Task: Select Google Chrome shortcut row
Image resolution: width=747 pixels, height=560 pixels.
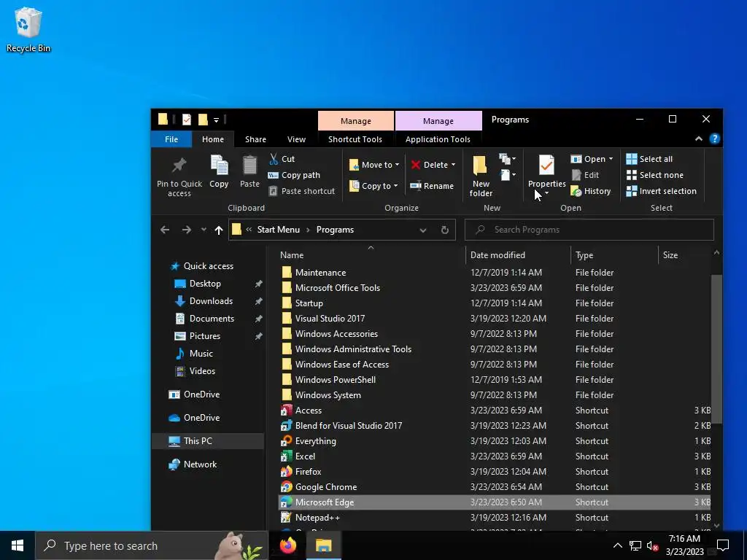Action: (x=494, y=486)
